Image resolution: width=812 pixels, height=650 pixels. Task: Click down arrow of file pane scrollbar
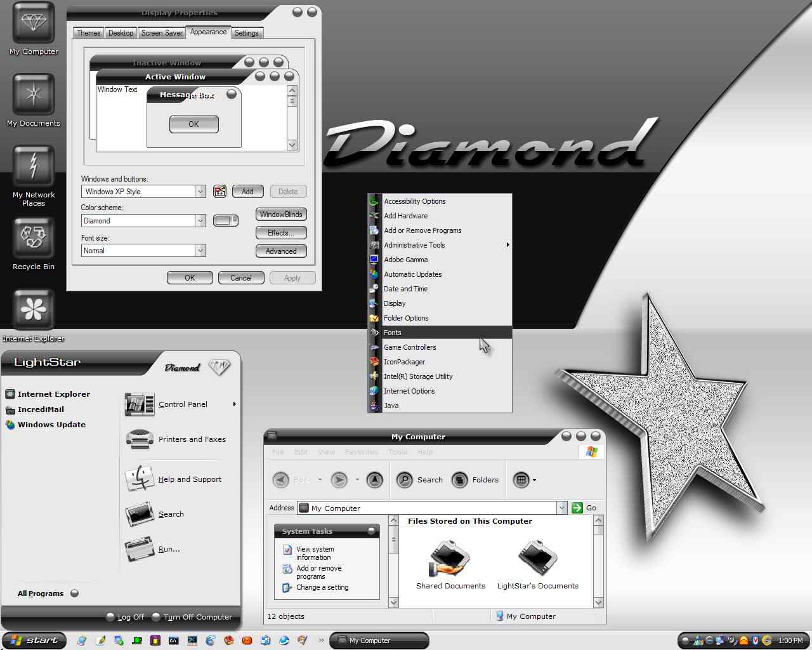click(x=598, y=602)
